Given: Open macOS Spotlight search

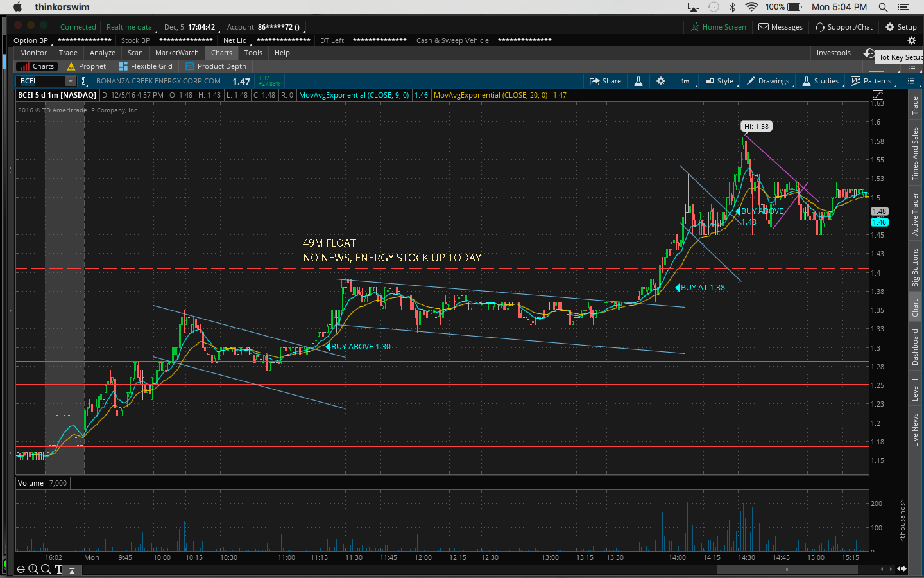Looking at the screenshot, I should click(x=883, y=7).
